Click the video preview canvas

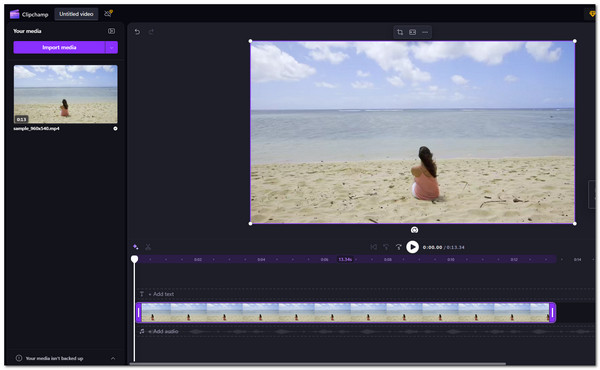[412, 132]
